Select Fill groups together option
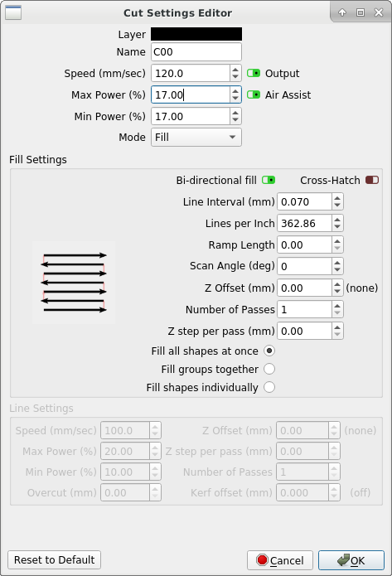Image resolution: width=392 pixels, height=576 pixels. pos(269,369)
